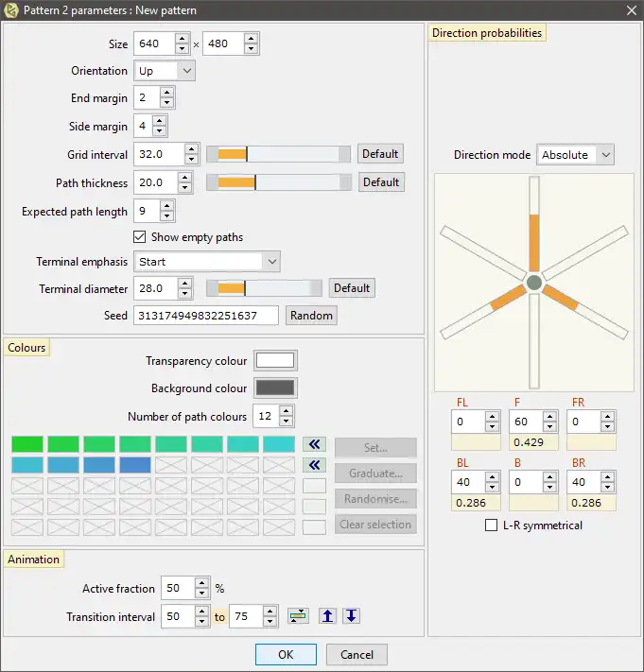The width and height of the screenshot is (644, 672).
Task: Select the first bright green path colour
Action: [x=27, y=444]
